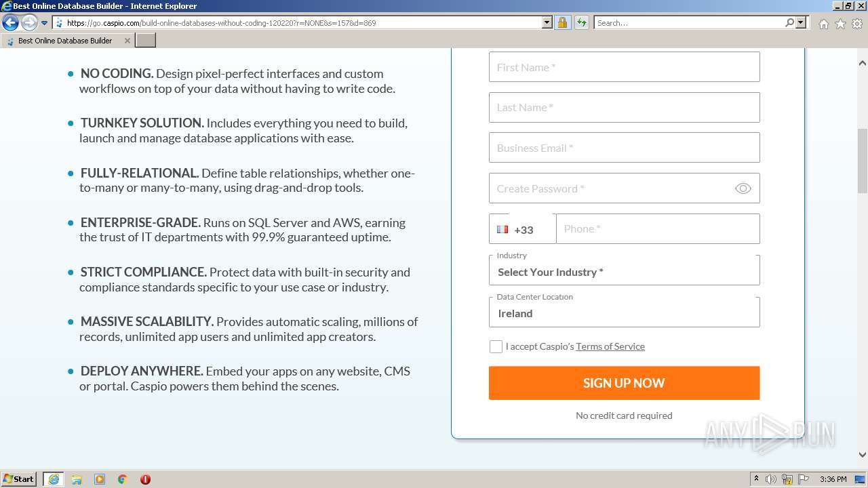Open File Explorer folder taskbar icon

[x=77, y=479]
